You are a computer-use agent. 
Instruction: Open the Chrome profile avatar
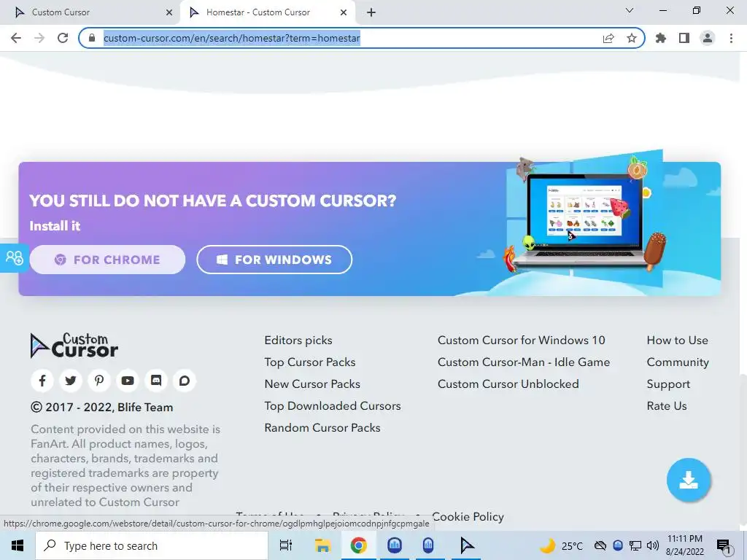point(708,38)
